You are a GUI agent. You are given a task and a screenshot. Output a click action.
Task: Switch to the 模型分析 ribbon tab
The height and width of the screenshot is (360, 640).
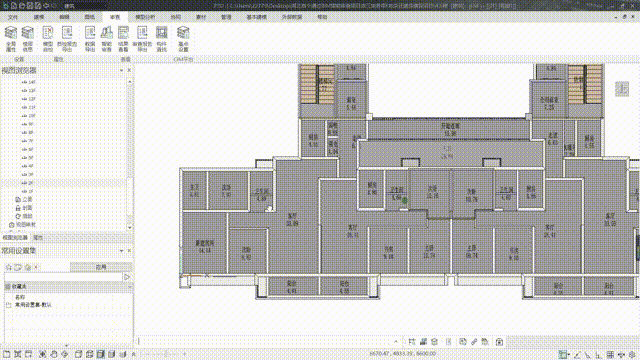click(x=145, y=17)
